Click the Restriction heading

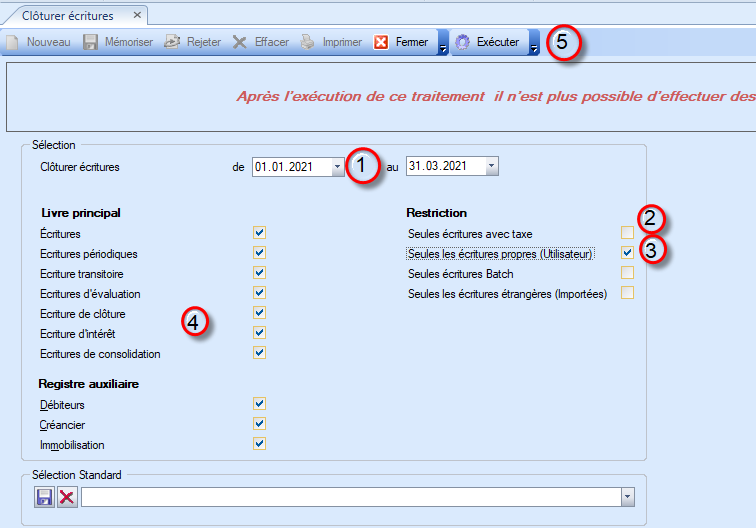436,213
